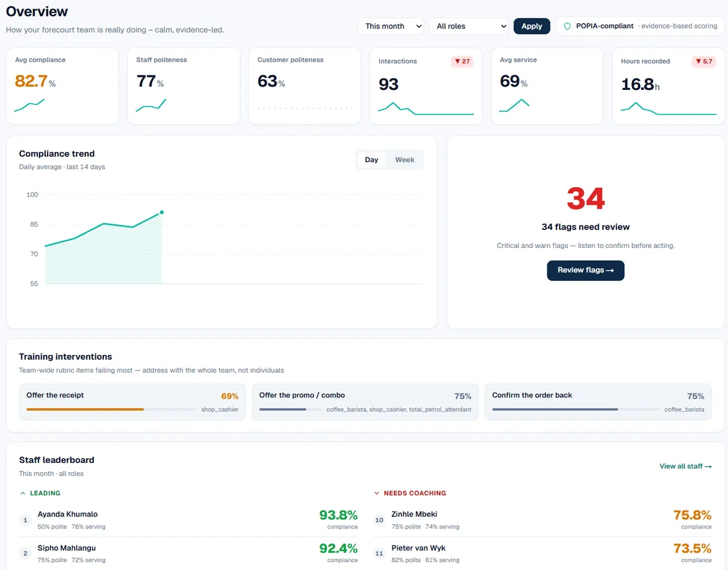Screen dimensions: 728x570
Task: Click the 69% value on Offer the receipt
Action: 230,396
